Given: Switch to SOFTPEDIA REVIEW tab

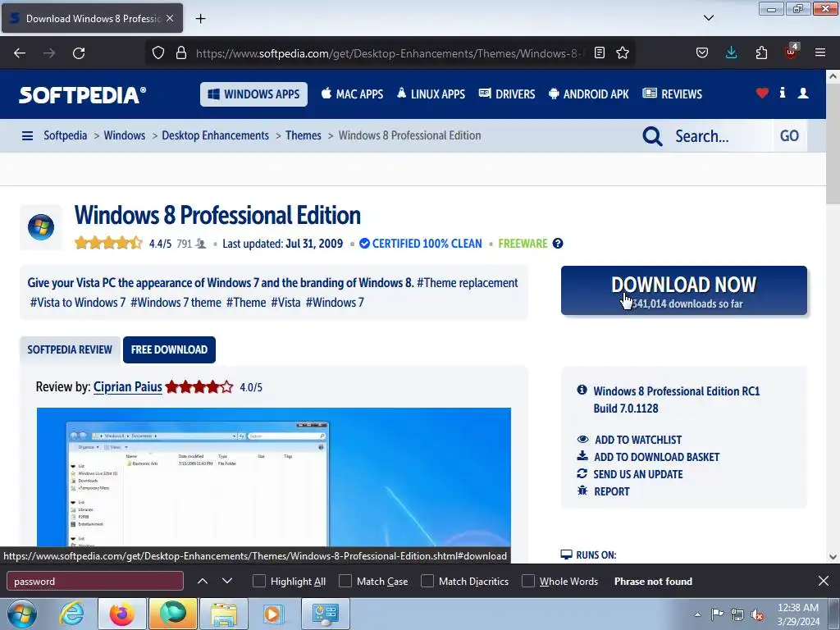Looking at the screenshot, I should point(70,349).
